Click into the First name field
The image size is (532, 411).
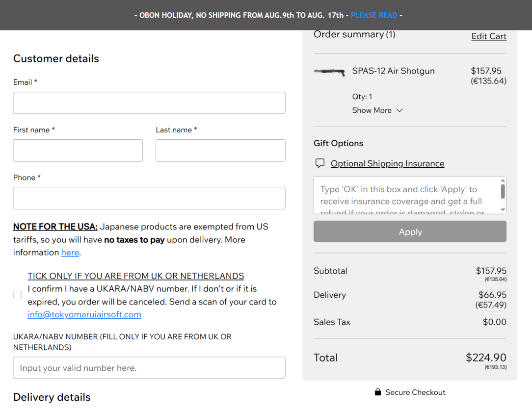[x=78, y=150]
